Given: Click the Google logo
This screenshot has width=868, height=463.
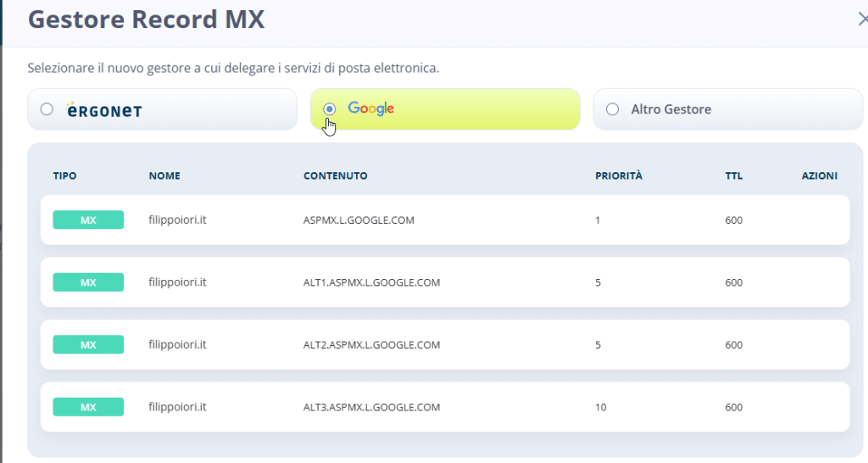Looking at the screenshot, I should pos(371,109).
